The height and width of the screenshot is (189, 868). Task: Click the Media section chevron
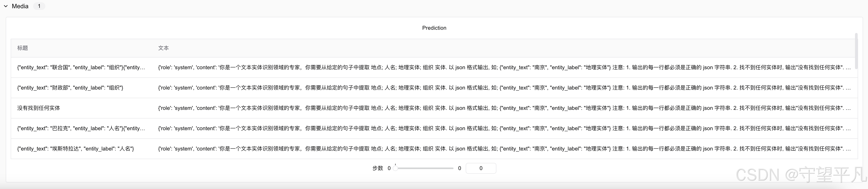pyautogui.click(x=5, y=6)
